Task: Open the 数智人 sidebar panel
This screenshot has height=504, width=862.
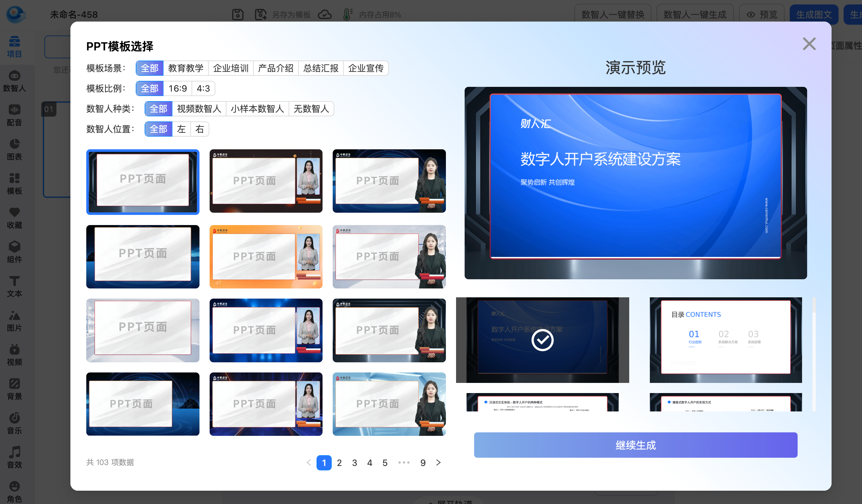Action: (x=14, y=81)
